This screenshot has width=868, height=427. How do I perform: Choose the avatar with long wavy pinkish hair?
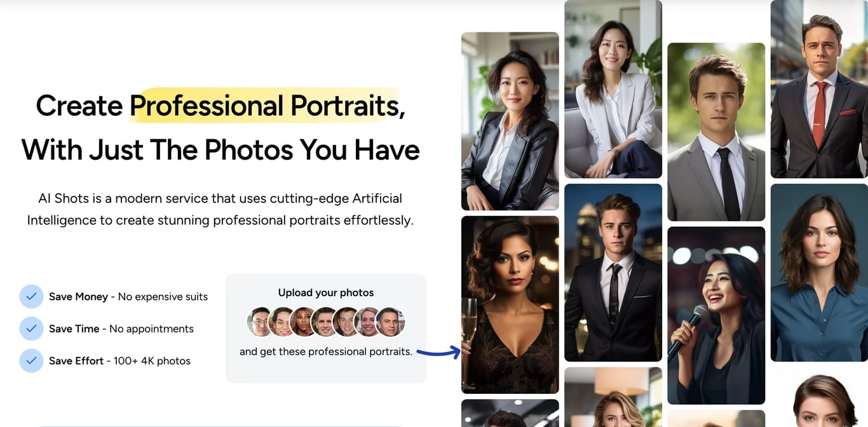(303, 322)
